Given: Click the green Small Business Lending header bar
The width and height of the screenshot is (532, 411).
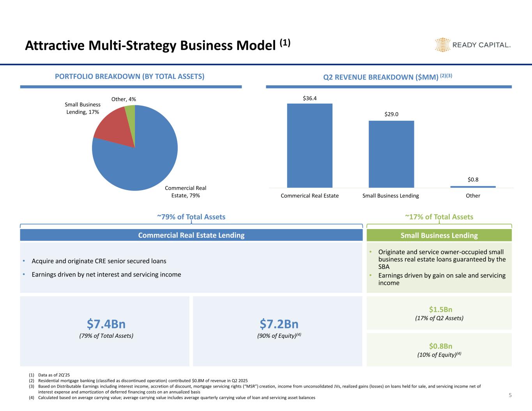Looking at the screenshot, I should point(439,235).
